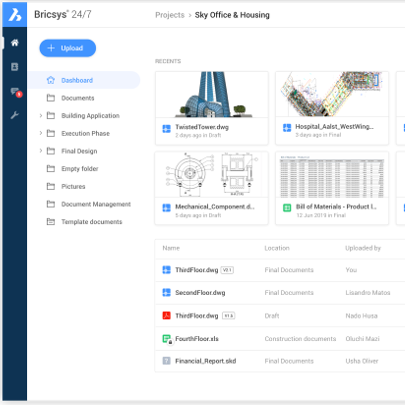Open the Template documents folder

[x=92, y=222]
